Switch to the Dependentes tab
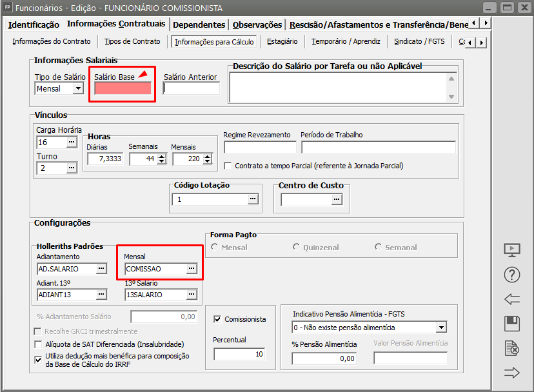This screenshot has height=392, width=534. coord(199,24)
